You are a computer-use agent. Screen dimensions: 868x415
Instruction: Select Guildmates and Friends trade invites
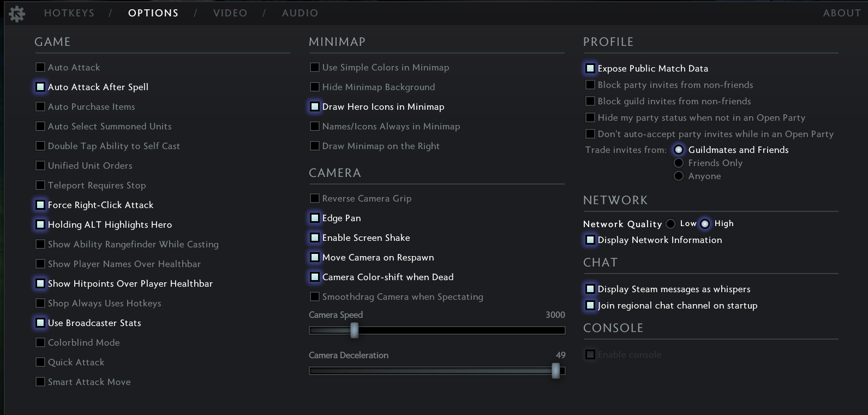(x=679, y=150)
